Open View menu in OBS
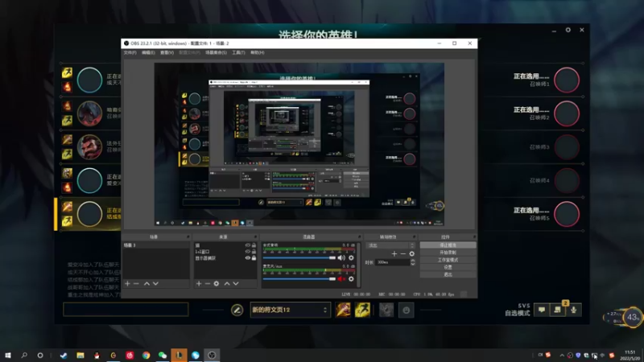 [167, 52]
